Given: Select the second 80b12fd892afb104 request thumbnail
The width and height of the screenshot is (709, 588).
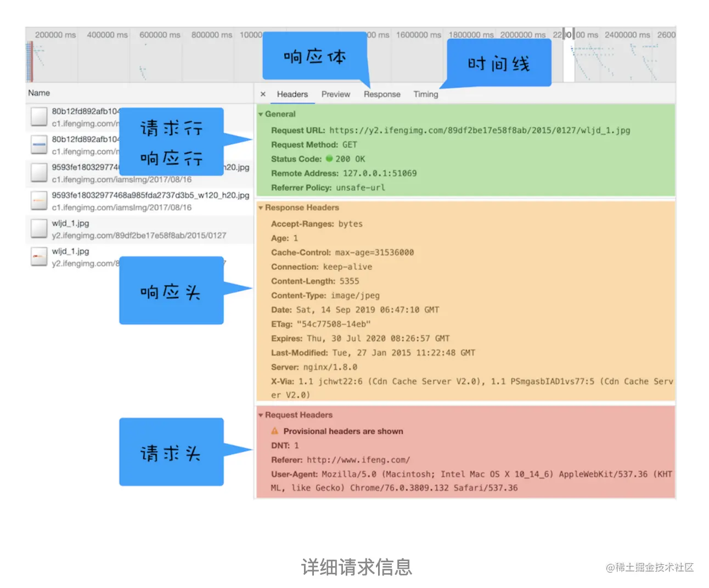Looking at the screenshot, I should coord(39,145).
